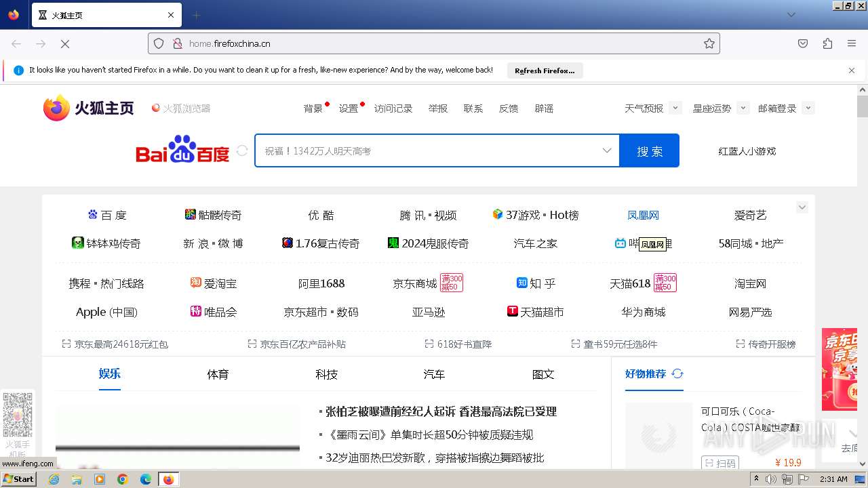Click the 反馈 menu item
This screenshot has height=488, width=868.
tap(509, 108)
